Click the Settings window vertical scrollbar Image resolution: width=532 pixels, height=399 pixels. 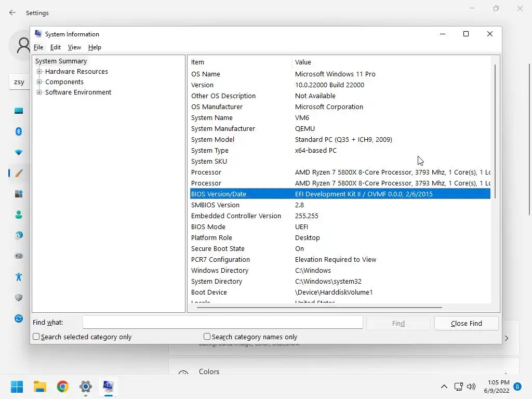[x=529, y=139]
